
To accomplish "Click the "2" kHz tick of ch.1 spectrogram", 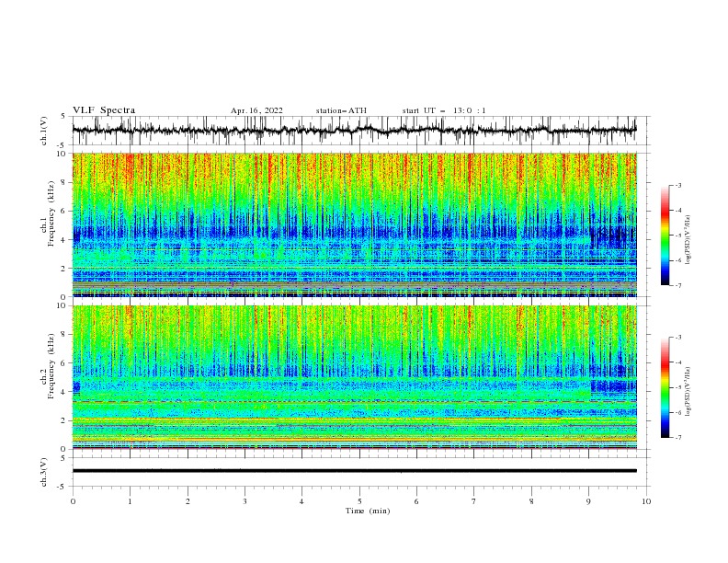I will (x=64, y=269).
